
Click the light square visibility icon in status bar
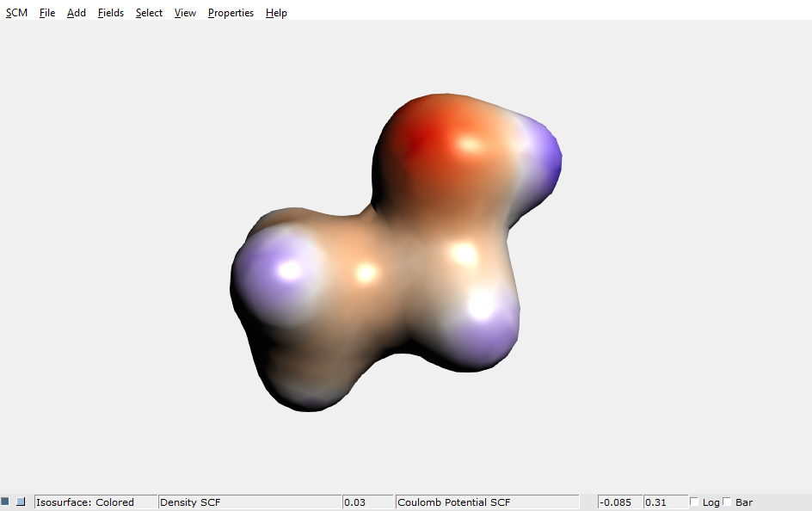click(21, 502)
